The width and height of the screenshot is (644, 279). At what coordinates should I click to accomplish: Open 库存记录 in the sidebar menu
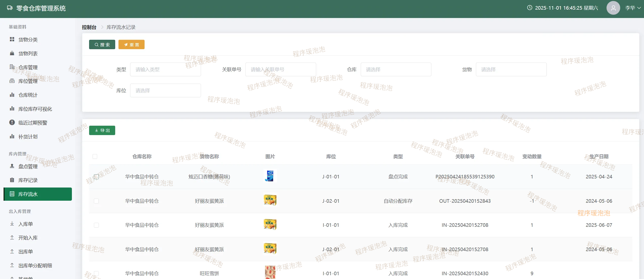(x=28, y=180)
